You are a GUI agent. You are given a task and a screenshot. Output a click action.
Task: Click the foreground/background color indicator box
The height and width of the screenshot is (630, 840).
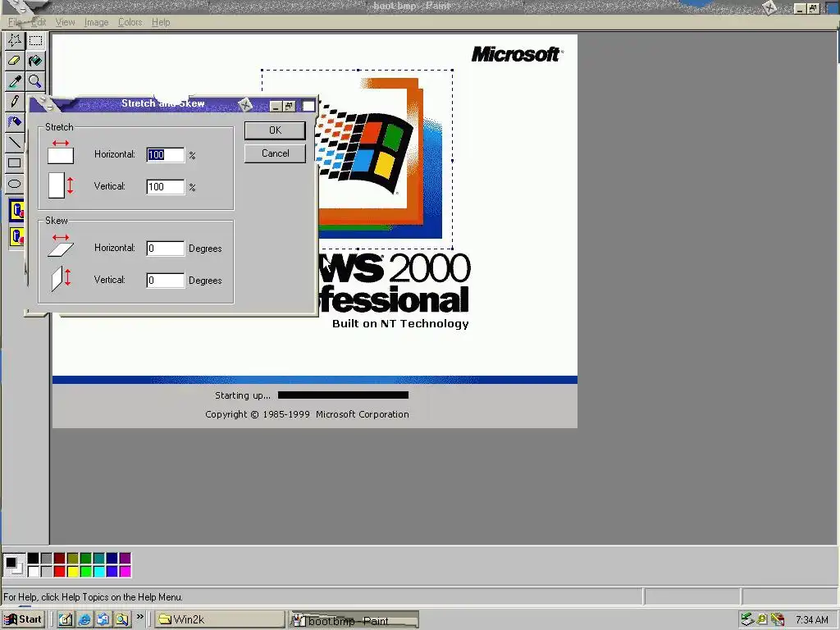pos(14,564)
